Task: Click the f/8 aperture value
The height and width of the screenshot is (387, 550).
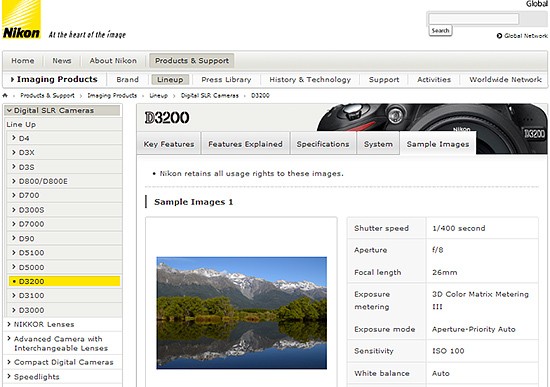Action: coord(437,250)
